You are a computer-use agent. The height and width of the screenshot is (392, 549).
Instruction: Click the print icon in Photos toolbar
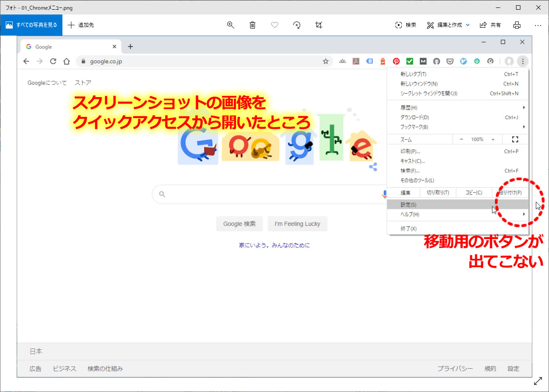coord(517,25)
